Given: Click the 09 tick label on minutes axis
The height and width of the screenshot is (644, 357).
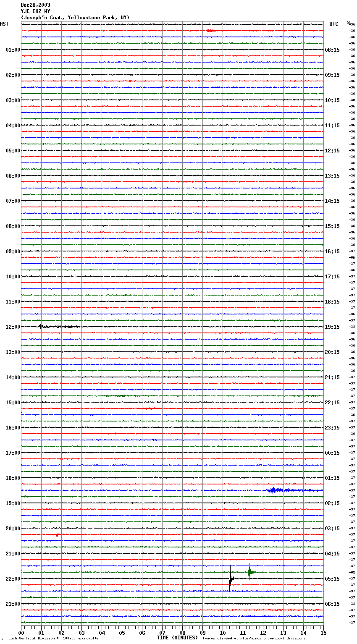Looking at the screenshot, I should 202,633.
